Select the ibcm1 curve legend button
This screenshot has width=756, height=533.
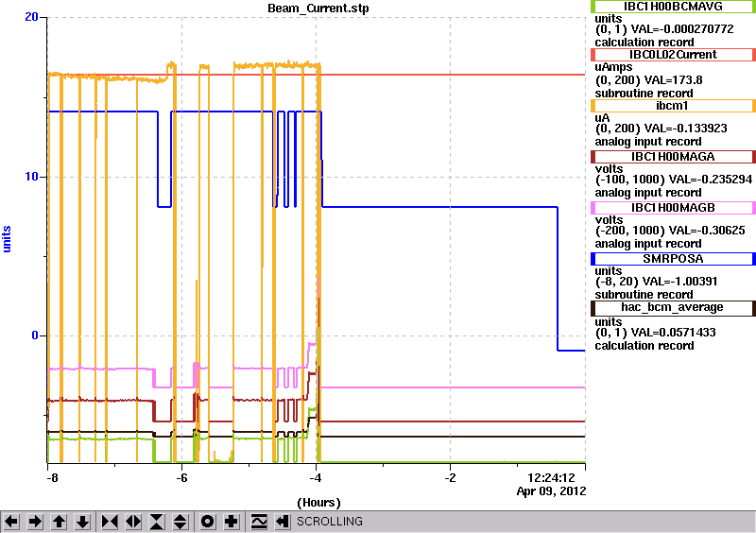673,106
